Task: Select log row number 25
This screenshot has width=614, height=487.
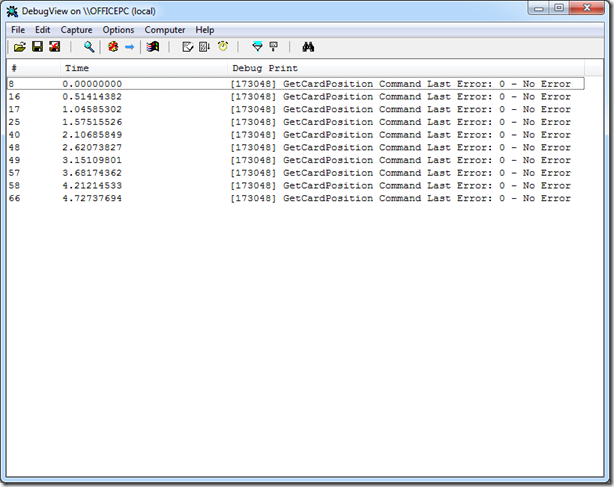Action: (x=296, y=122)
